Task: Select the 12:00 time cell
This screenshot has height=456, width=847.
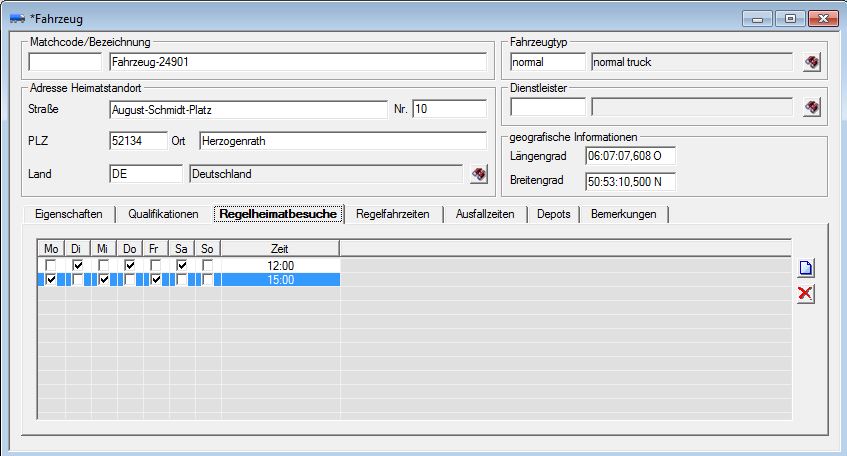Action: (280, 265)
